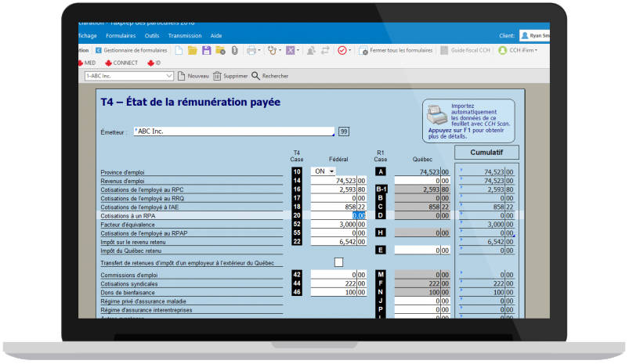Click the CCH Scan import printer icon
629x364 pixels.
pyautogui.click(x=436, y=117)
